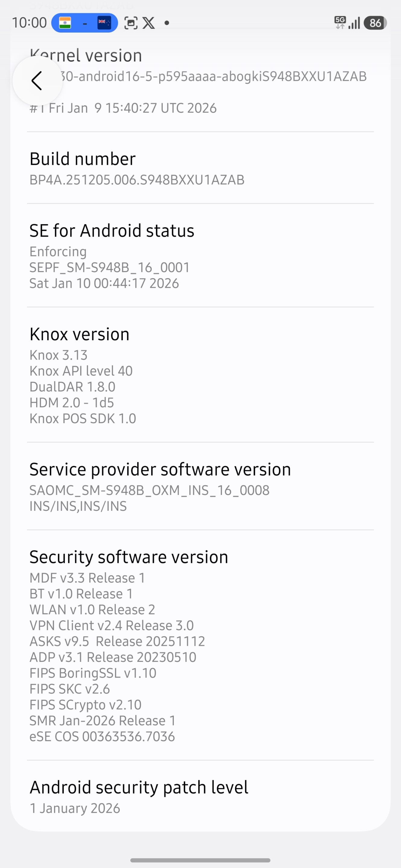Tap the screenshot capture status icon
The image size is (401, 868).
131,23
